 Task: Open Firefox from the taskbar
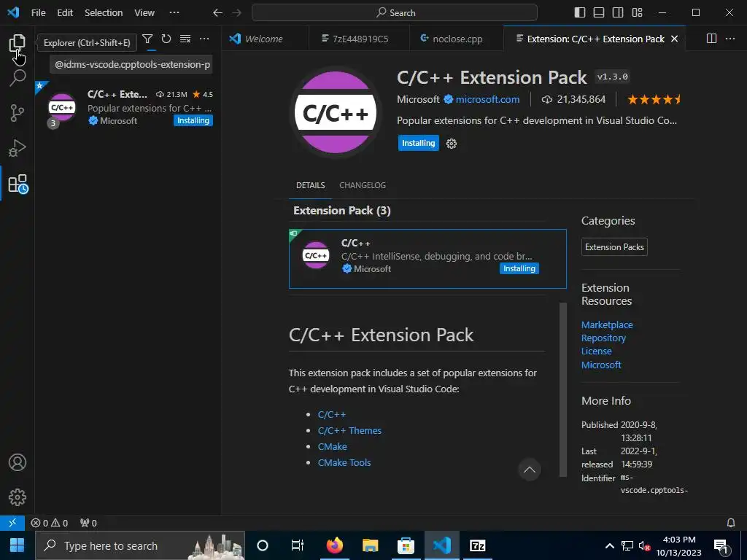334,545
